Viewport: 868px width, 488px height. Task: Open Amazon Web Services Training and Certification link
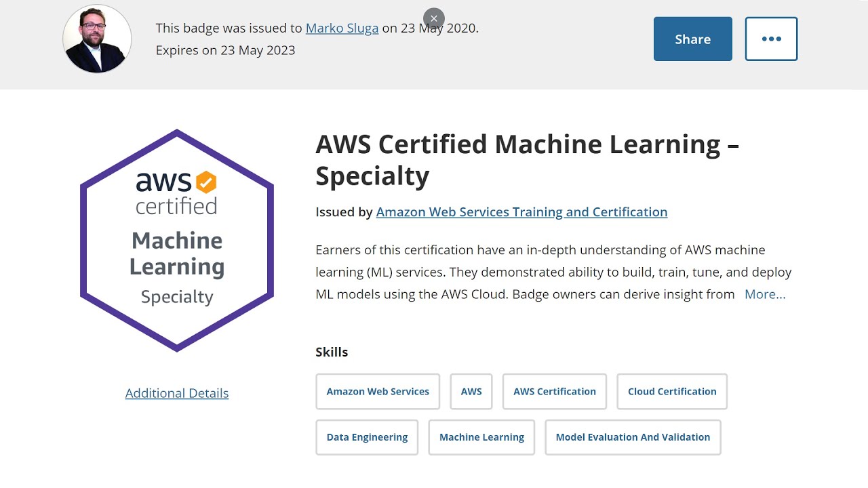(x=521, y=211)
